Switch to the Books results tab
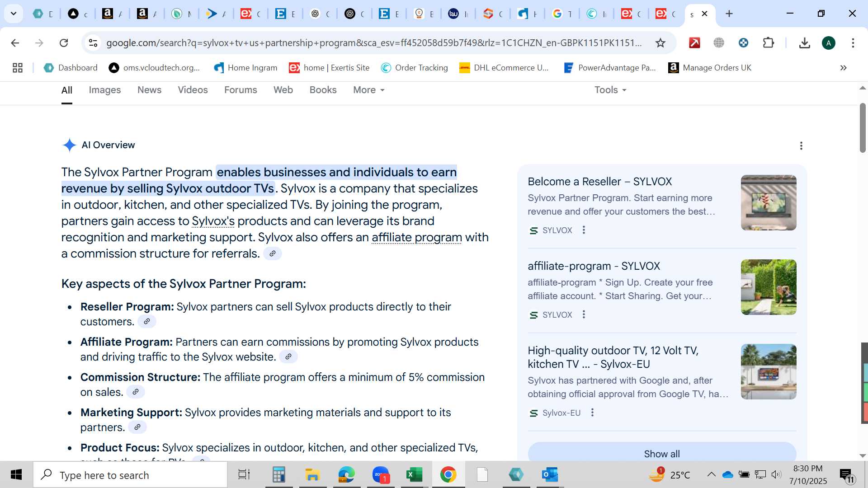 coord(323,90)
